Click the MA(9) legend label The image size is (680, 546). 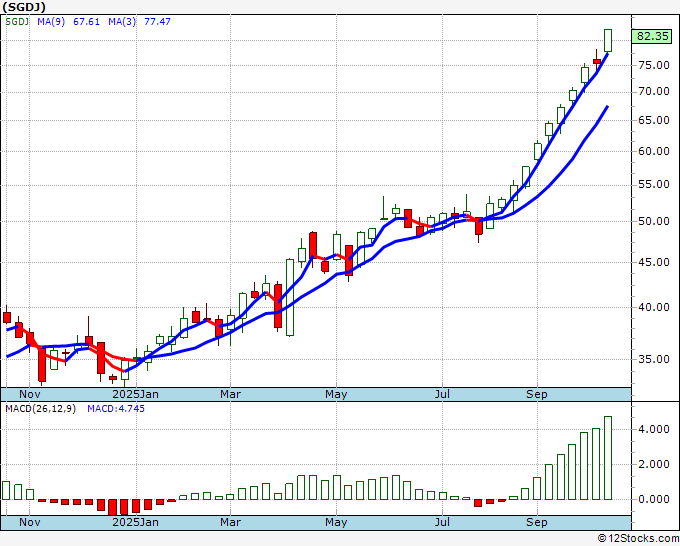[x=51, y=22]
